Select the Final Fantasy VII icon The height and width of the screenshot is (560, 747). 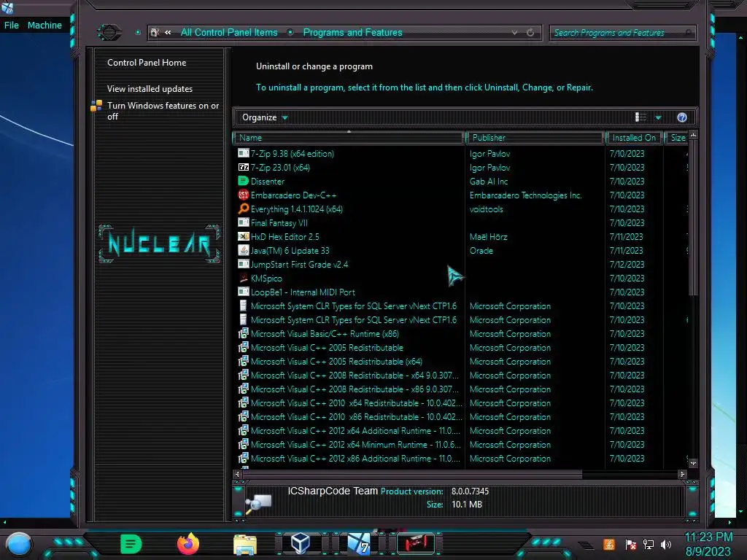coord(244,222)
